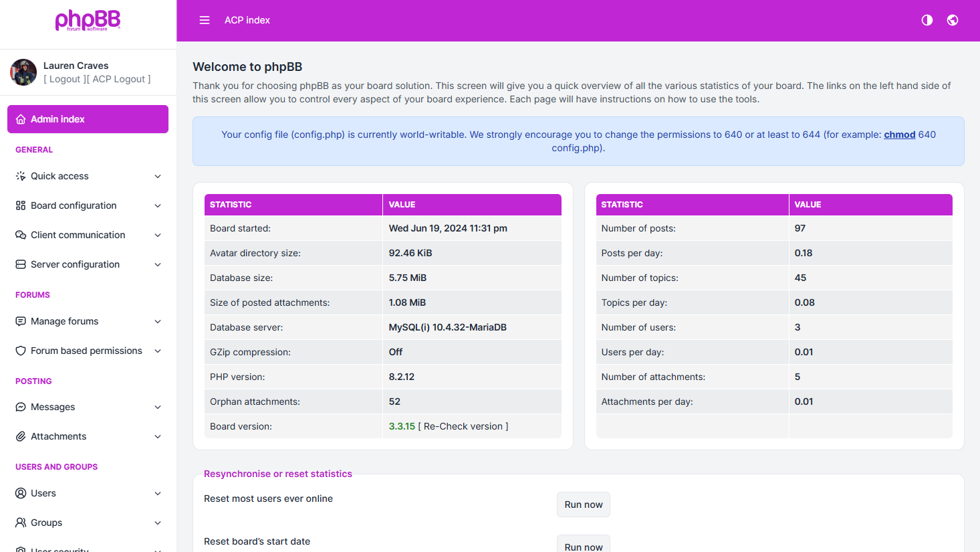The width and height of the screenshot is (980, 552).
Task: Toggle dark mode contrast icon
Action: tap(927, 20)
